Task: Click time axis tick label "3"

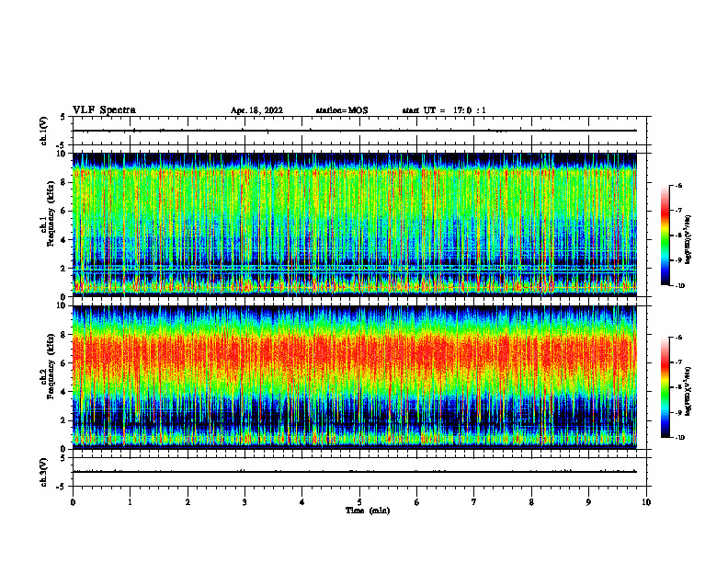Action: tap(245, 502)
